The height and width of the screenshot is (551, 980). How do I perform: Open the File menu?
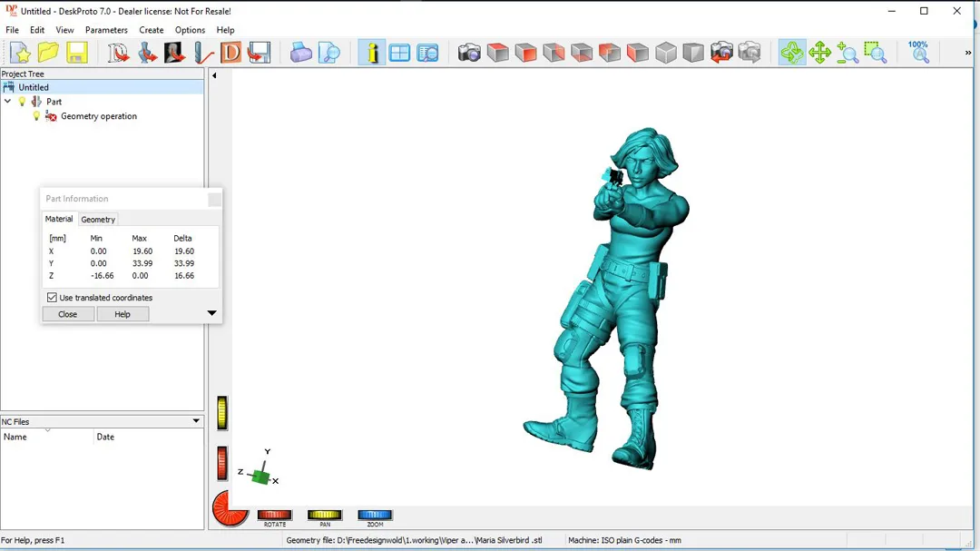(12, 30)
